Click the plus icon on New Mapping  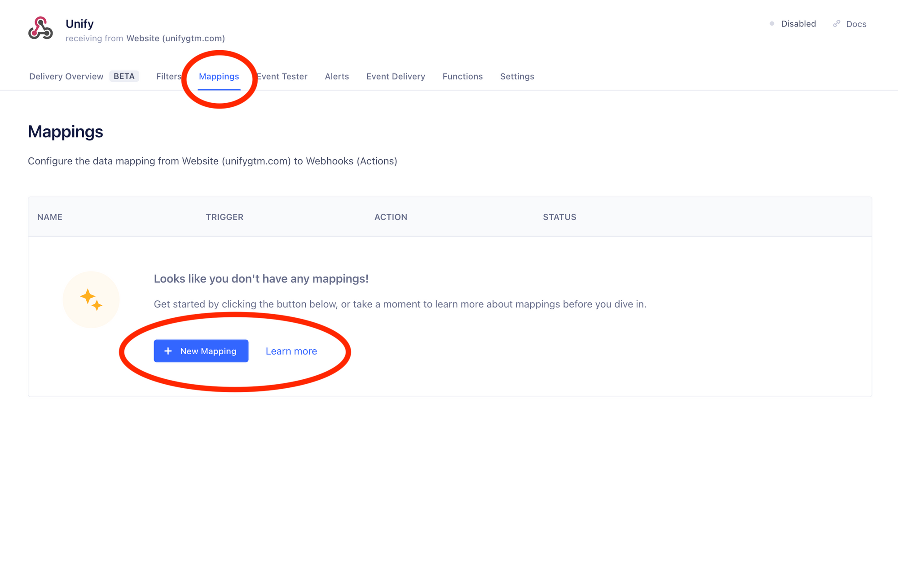point(168,351)
